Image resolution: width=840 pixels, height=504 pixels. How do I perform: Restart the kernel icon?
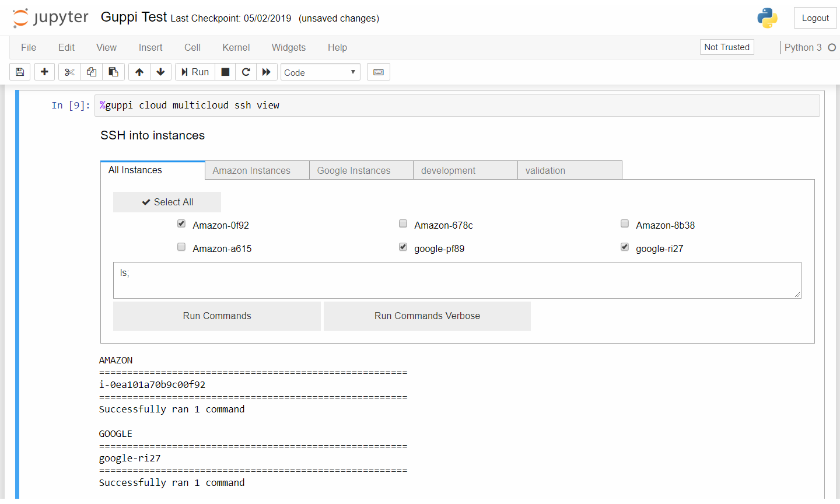pyautogui.click(x=246, y=72)
